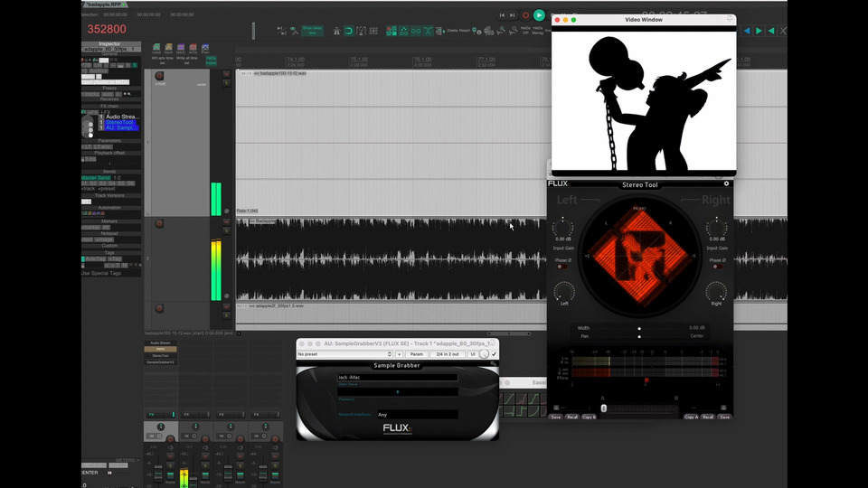This screenshot has height=488, width=868.
Task: Arm record on adapple2f_30fps1.5.wav track
Action: click(x=159, y=308)
